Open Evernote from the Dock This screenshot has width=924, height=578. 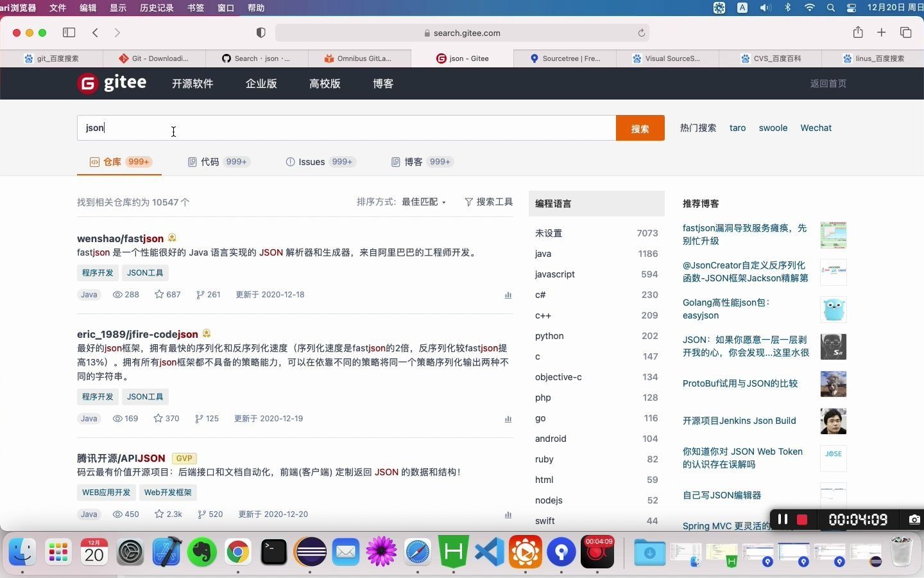coord(202,552)
